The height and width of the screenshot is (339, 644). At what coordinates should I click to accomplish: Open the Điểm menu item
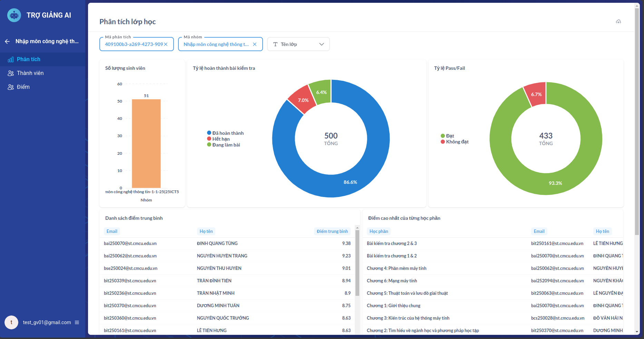[x=23, y=87]
